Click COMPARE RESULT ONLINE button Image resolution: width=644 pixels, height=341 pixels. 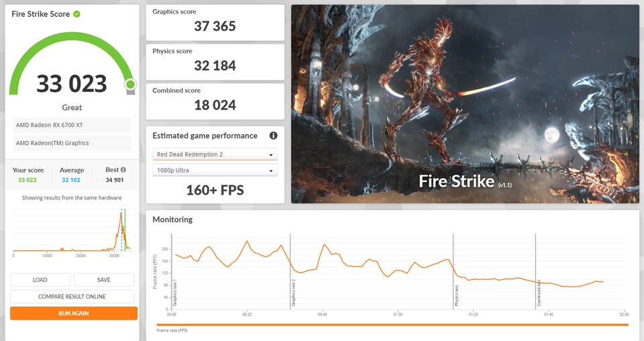coord(72,297)
